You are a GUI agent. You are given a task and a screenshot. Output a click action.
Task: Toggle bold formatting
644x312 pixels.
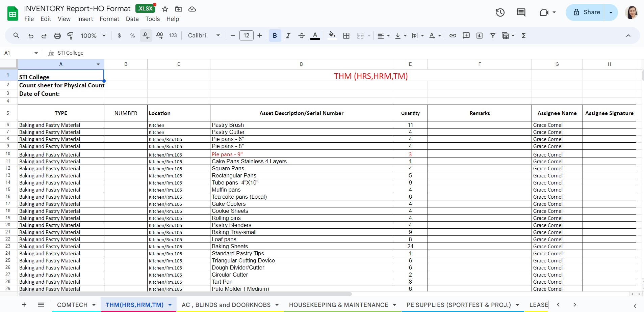click(x=275, y=35)
